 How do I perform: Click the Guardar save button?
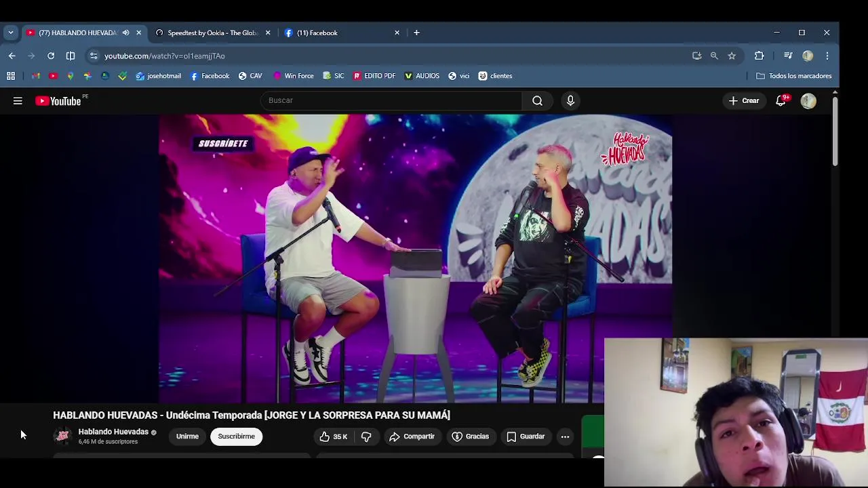[526, 436]
